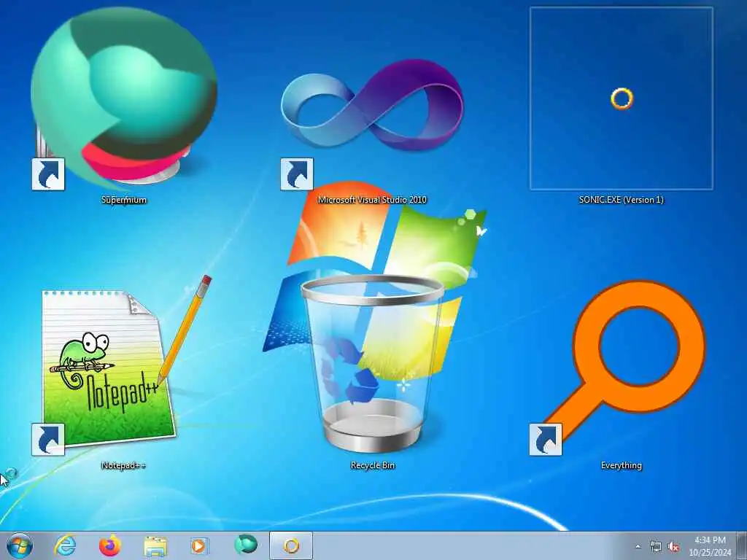This screenshot has height=560, width=747.
Task: Open the muted volume tray icon
Action: [x=673, y=547]
